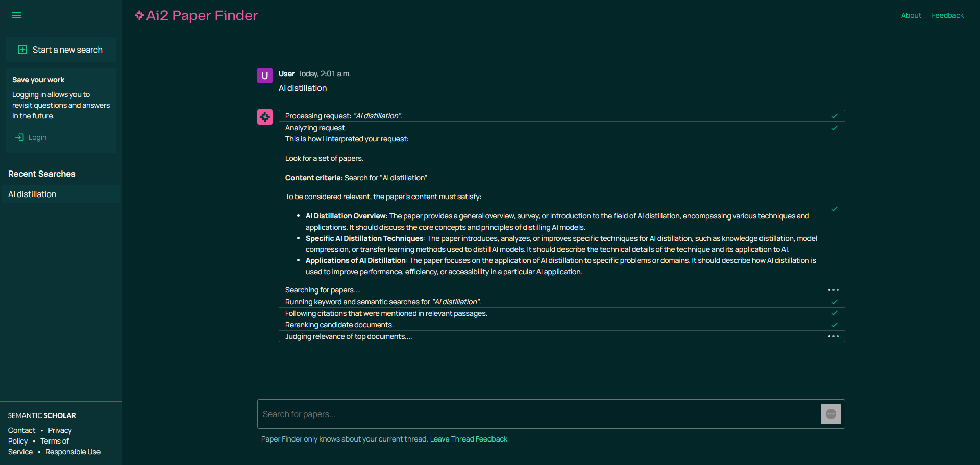
Task: Click the checkmark on Running keyword searches row
Action: 835,302
